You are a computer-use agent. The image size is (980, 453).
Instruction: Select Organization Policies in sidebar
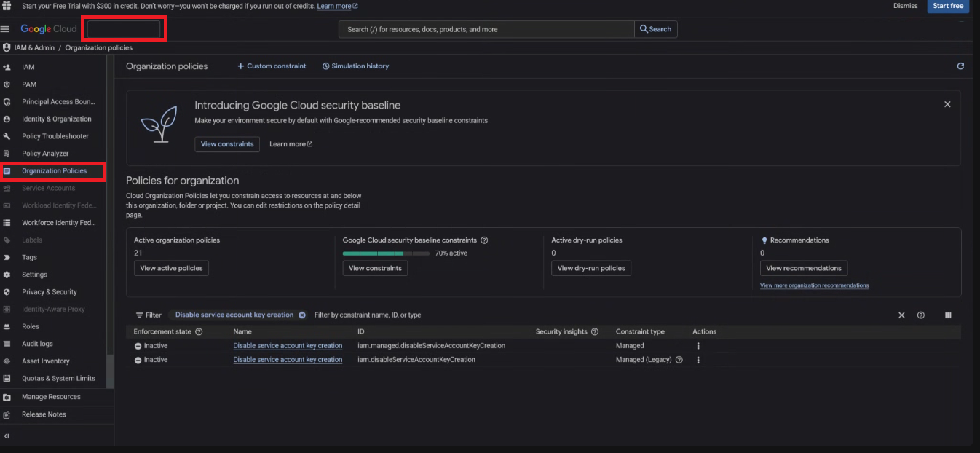tap(53, 171)
